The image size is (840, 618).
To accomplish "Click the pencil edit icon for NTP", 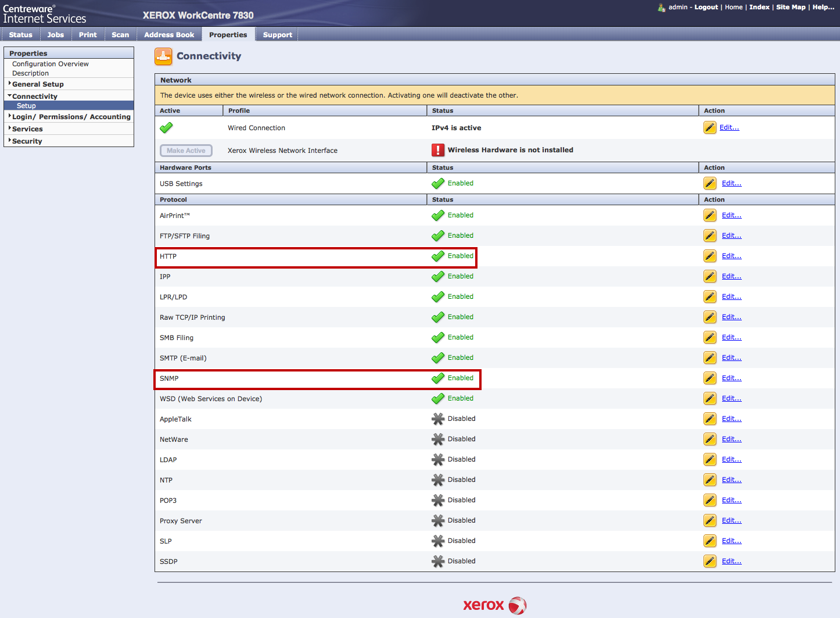I will (x=710, y=480).
